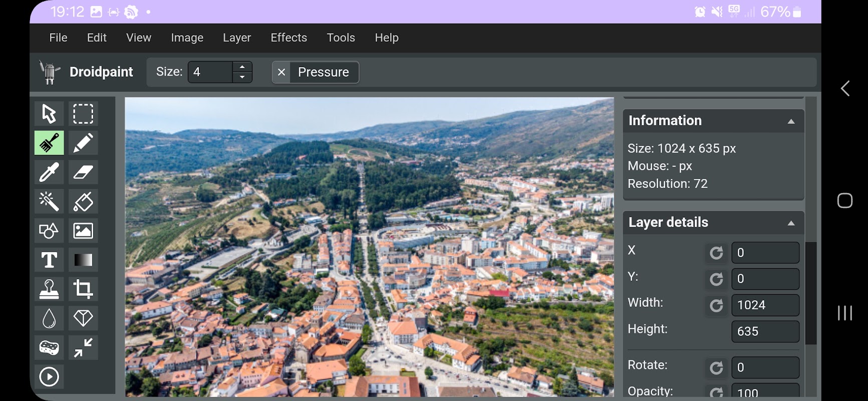This screenshot has width=868, height=401.
Task: Activate the Magic wand tool
Action: tap(49, 202)
